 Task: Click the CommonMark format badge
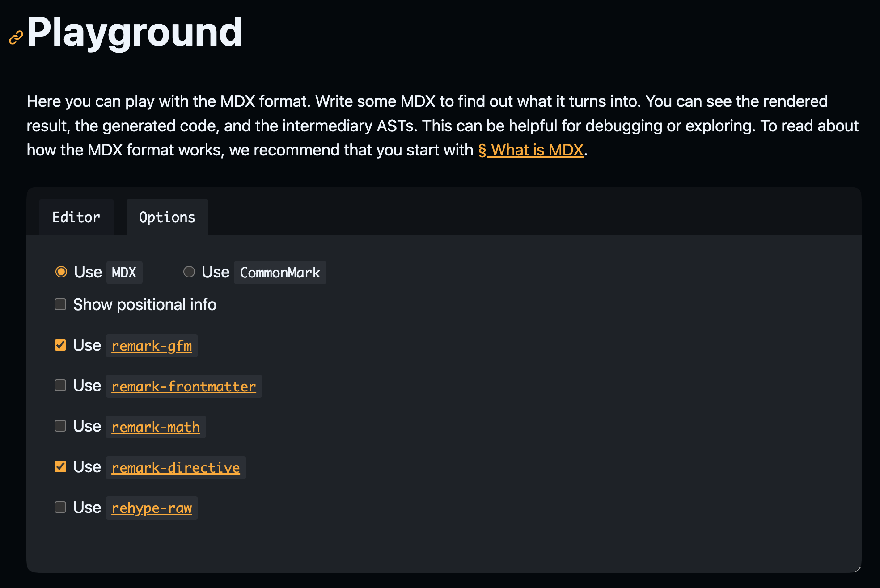click(280, 272)
